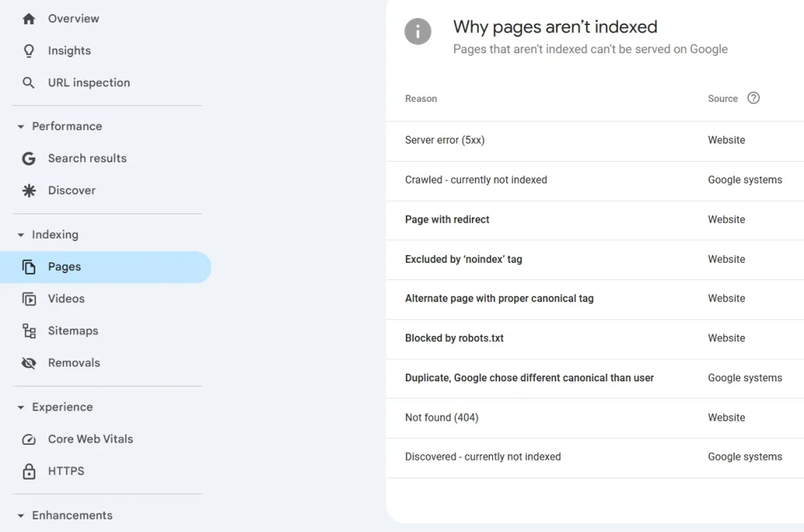Click the Sitemaps tree icon
This screenshot has width=804, height=532.
[x=29, y=331]
